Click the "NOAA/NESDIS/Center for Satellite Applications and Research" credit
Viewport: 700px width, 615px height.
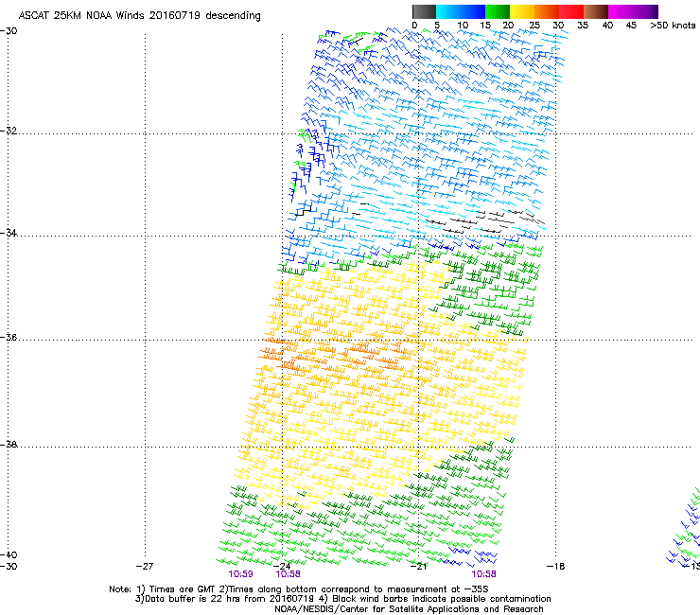pos(409,609)
